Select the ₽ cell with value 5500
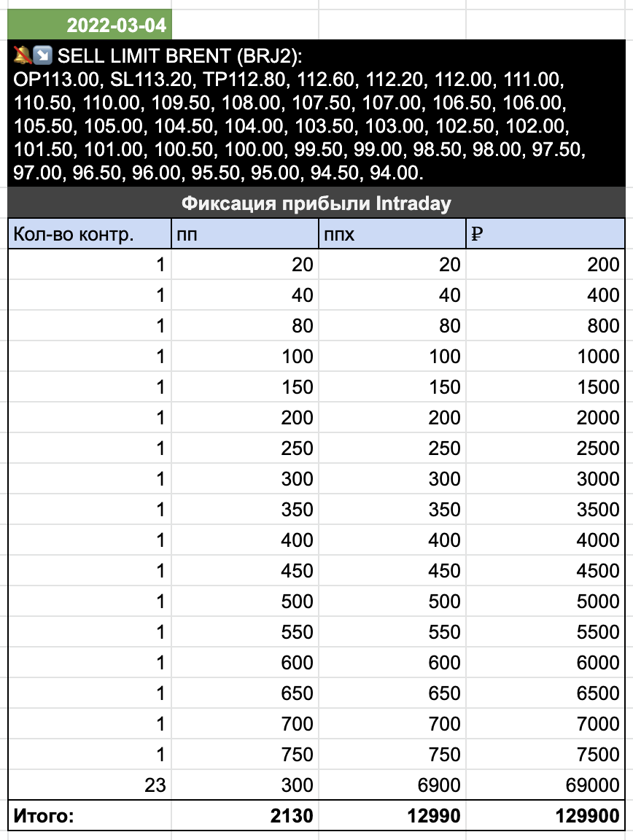The height and width of the screenshot is (840, 633). (545, 631)
